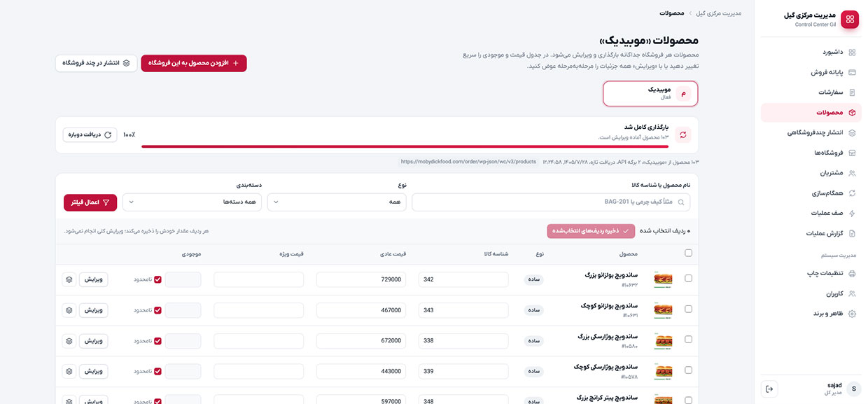
Task: Open the نوع dropdown showing همه
Action: [x=337, y=202]
